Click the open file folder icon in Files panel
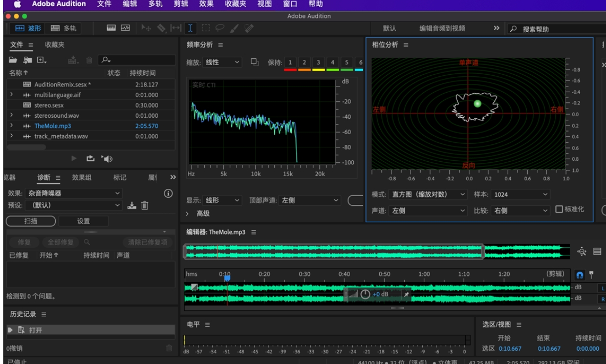This screenshot has width=606, height=364. click(x=13, y=60)
